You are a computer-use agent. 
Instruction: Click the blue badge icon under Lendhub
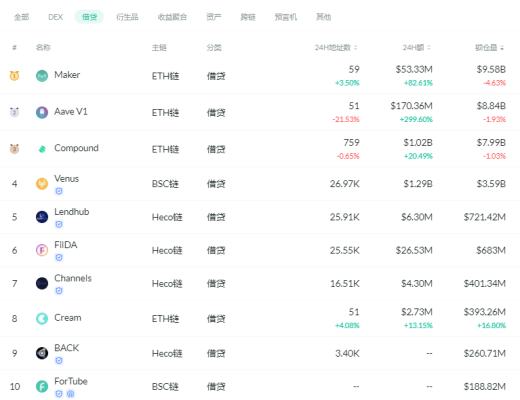(59, 224)
